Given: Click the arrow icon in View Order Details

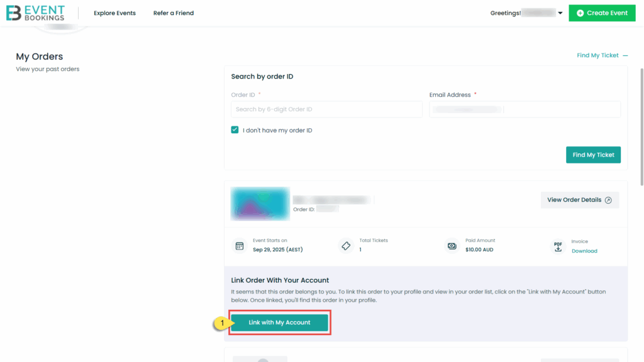Looking at the screenshot, I should pyautogui.click(x=608, y=200).
